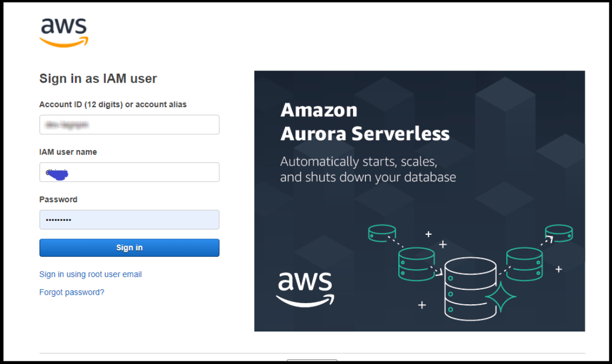Focus the Account ID or account alias field

point(129,125)
